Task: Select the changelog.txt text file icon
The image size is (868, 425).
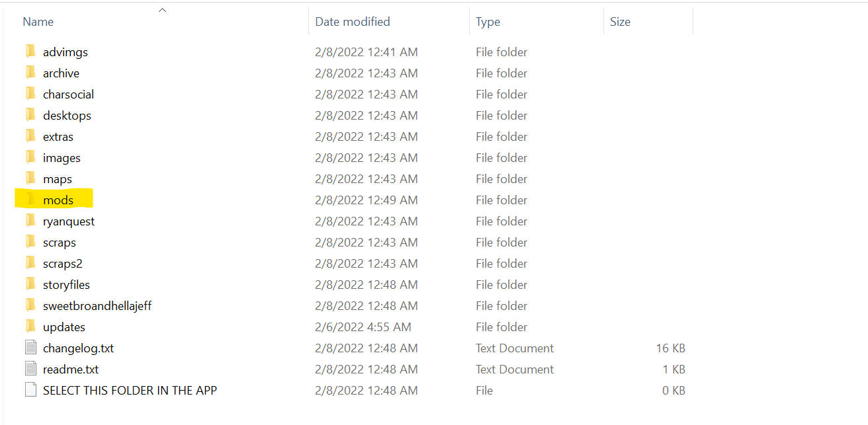Action: point(30,348)
